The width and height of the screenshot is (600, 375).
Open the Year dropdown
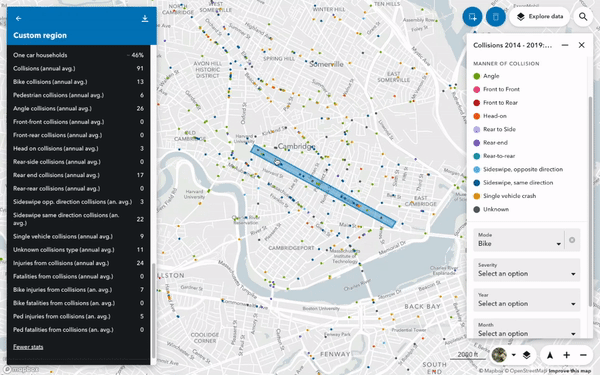[527, 300]
